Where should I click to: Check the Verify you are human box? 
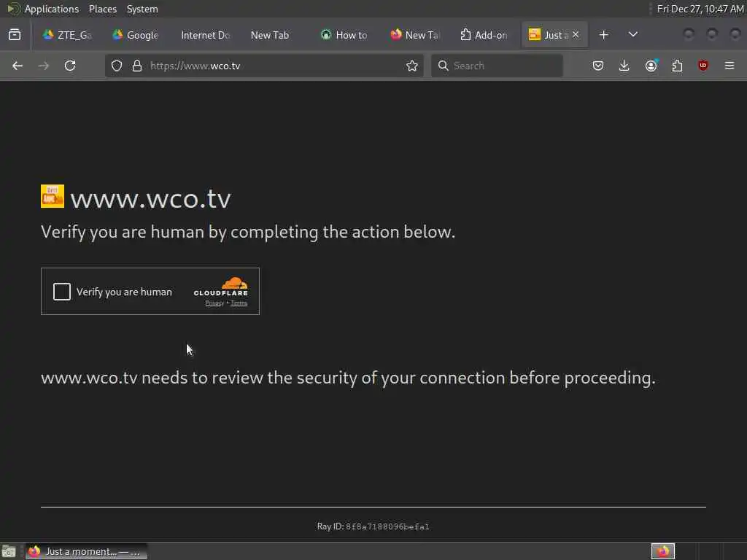[62, 292]
